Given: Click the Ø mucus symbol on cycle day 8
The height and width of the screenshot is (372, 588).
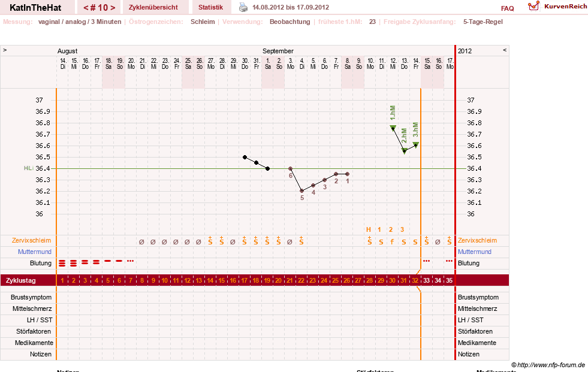Looking at the screenshot, I should [x=141, y=242].
